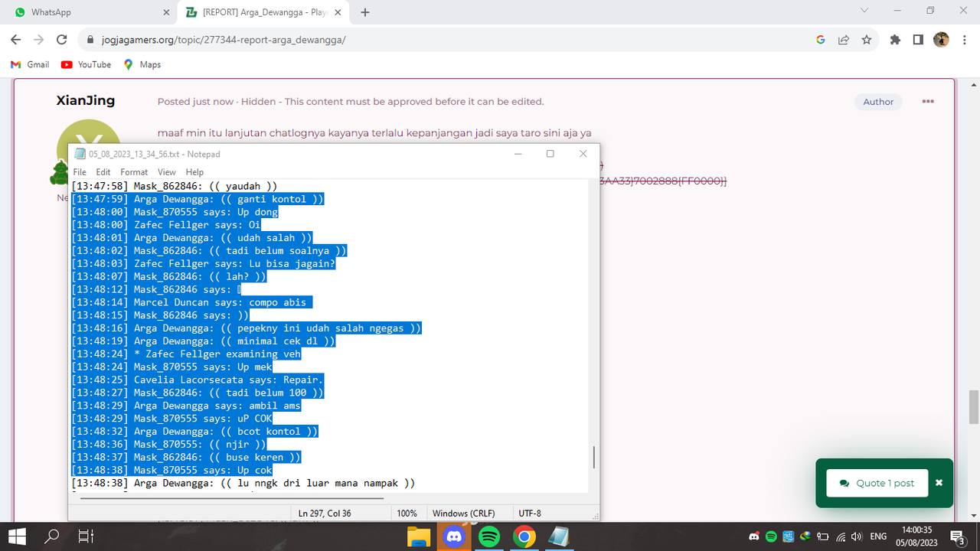
Task: Open Spotify from taskbar
Action: click(x=489, y=536)
